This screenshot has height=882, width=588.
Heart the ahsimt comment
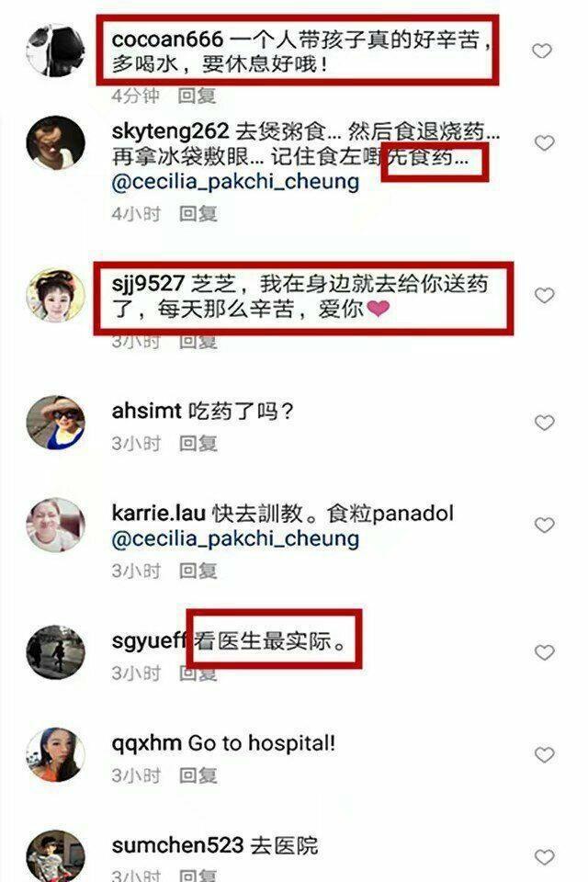pos(544,423)
